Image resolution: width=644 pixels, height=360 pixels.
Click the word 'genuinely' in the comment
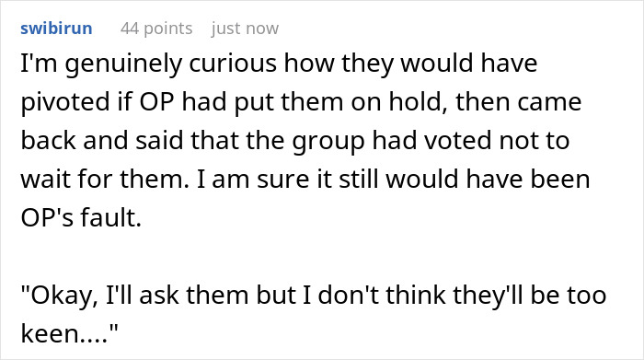(x=123, y=64)
